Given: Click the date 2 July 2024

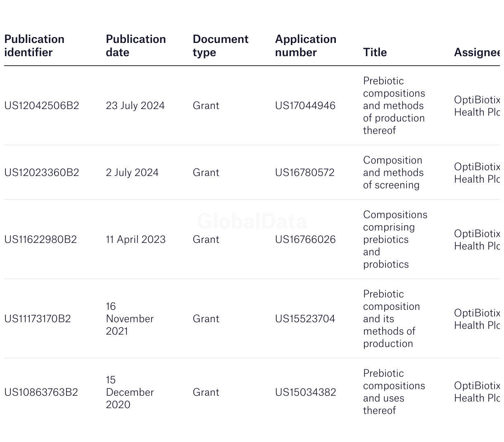Looking at the screenshot, I should coord(132,173).
